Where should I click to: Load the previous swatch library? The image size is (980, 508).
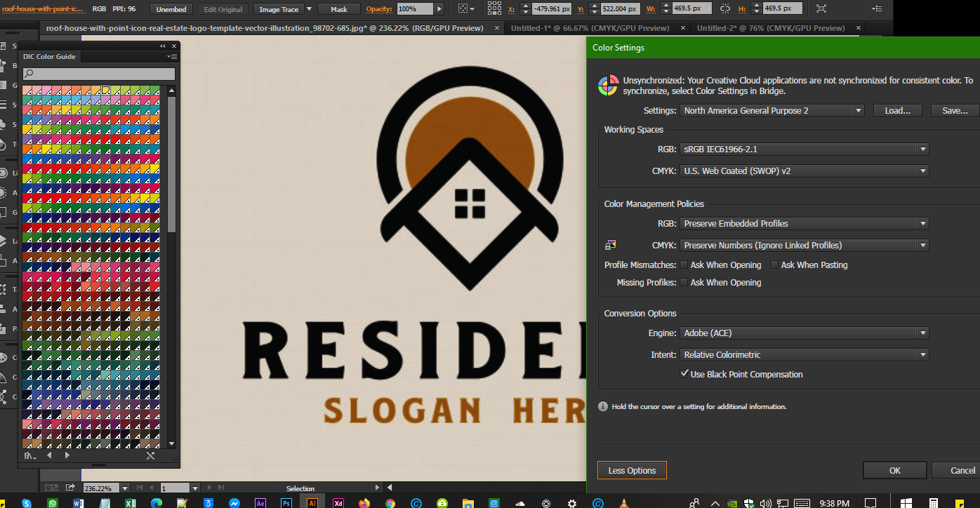point(49,455)
